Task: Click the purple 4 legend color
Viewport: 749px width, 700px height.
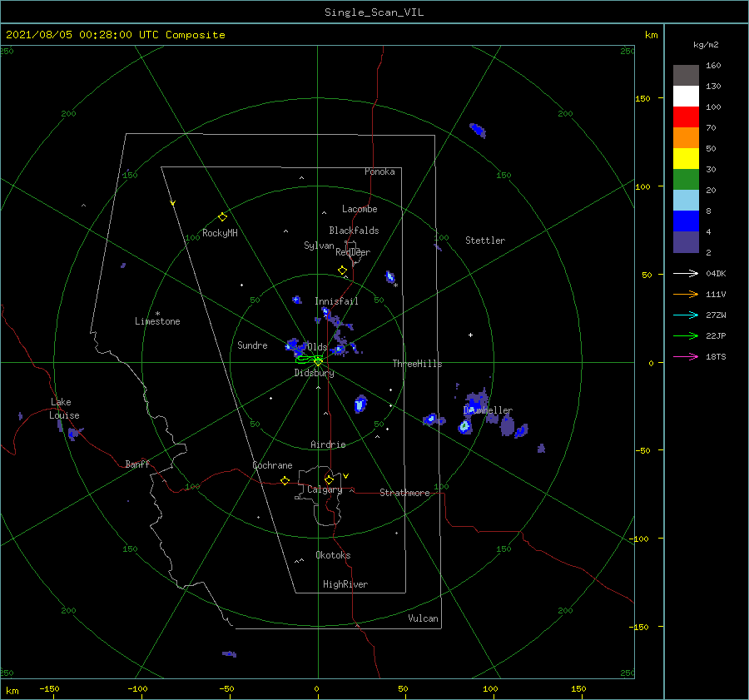Action: (x=686, y=241)
